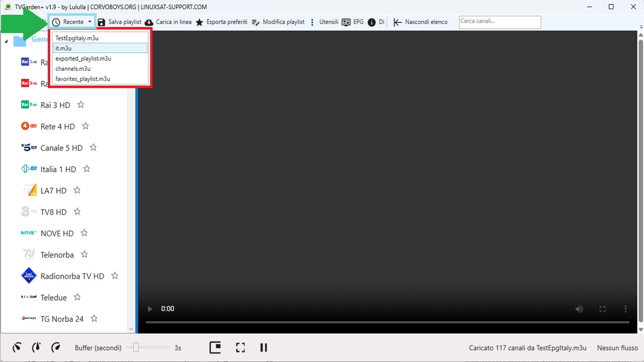644x362 pixels.
Task: Click the Telenorba channel logo
Action: click(x=29, y=254)
